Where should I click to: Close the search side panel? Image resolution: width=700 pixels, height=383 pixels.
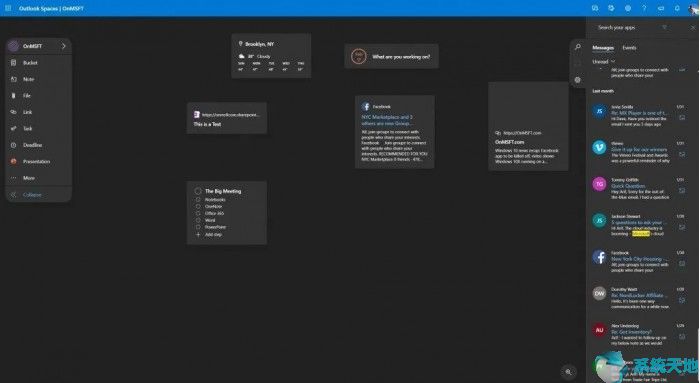pos(693,28)
